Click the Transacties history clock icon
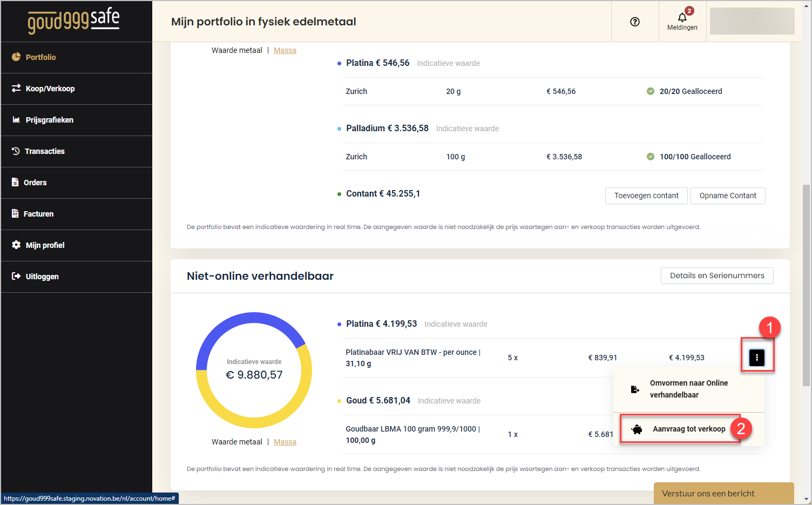 (x=16, y=151)
